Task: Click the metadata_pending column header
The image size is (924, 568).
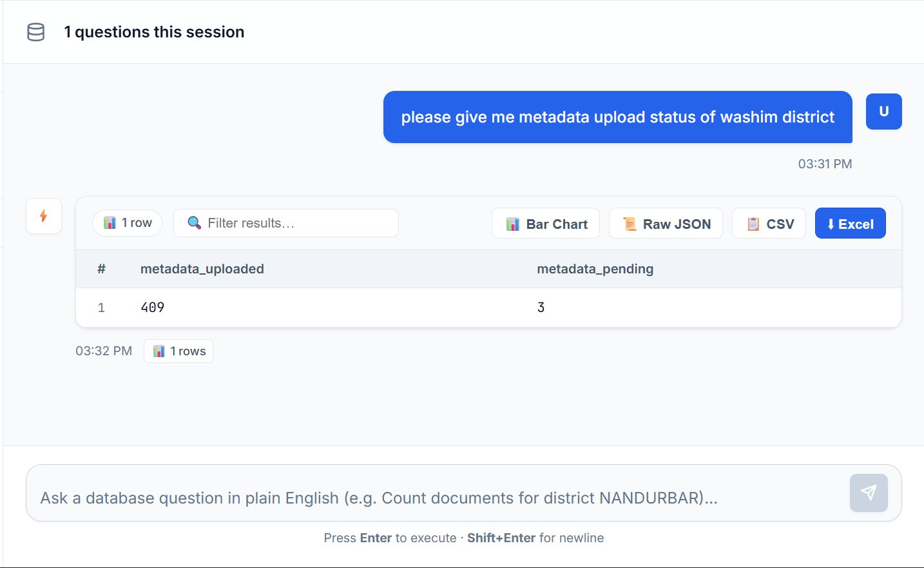Action: [x=595, y=269]
